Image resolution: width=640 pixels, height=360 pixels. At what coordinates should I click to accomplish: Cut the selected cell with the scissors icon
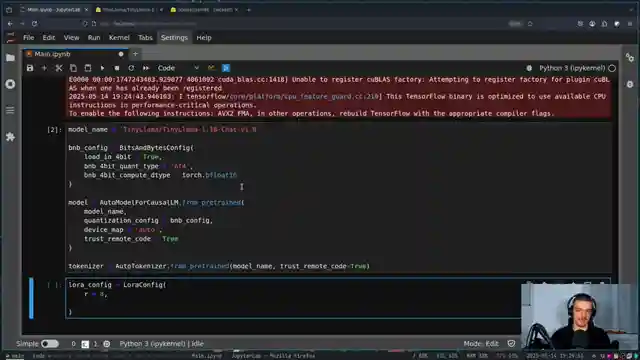point(59,68)
